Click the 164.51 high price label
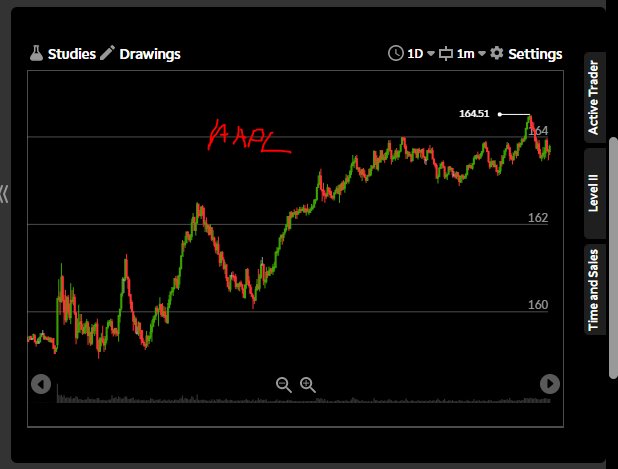This screenshot has height=469, width=618. (x=474, y=114)
